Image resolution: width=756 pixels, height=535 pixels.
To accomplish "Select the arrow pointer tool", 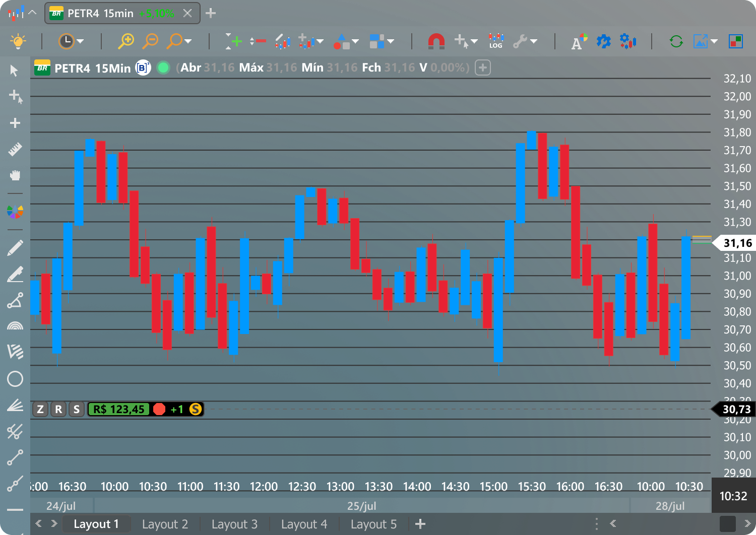I will click(15, 71).
